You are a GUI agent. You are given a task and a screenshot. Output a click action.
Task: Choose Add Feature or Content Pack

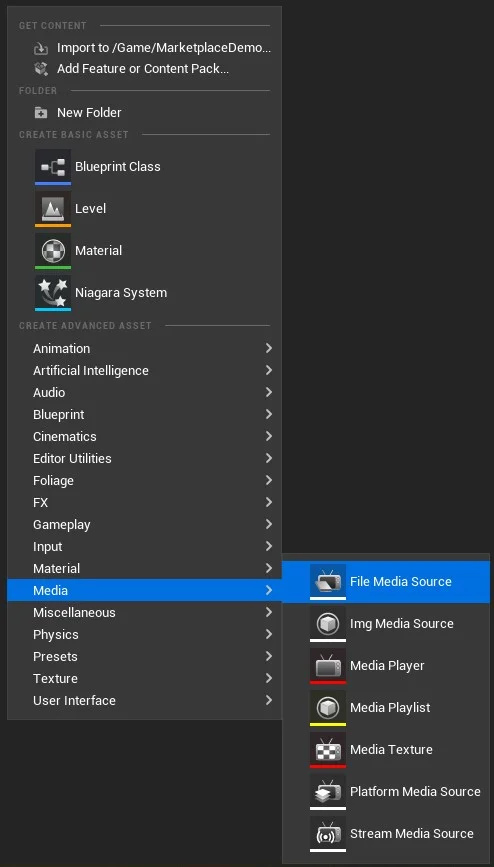144,69
